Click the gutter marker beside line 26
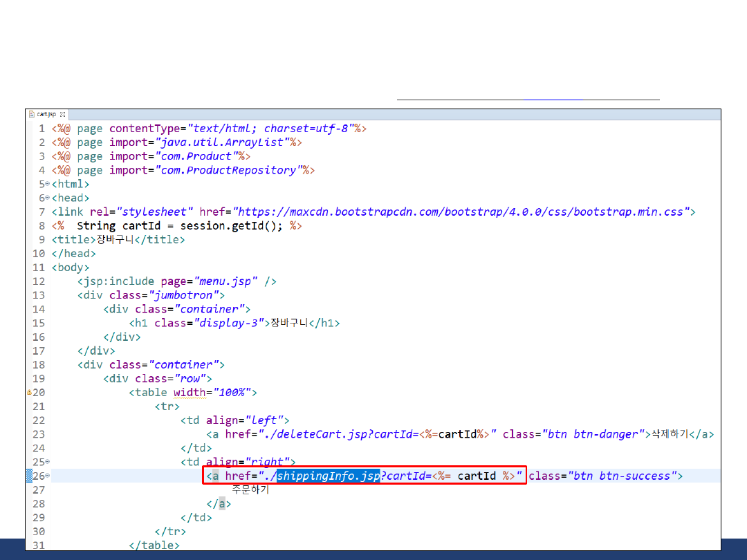This screenshot has width=747, height=560. pyautogui.click(x=29, y=476)
